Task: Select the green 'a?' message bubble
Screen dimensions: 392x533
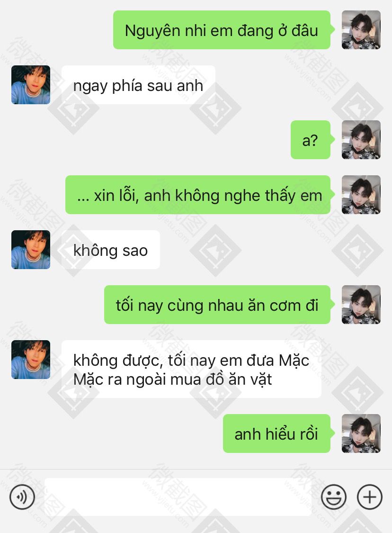Action: coord(311,140)
